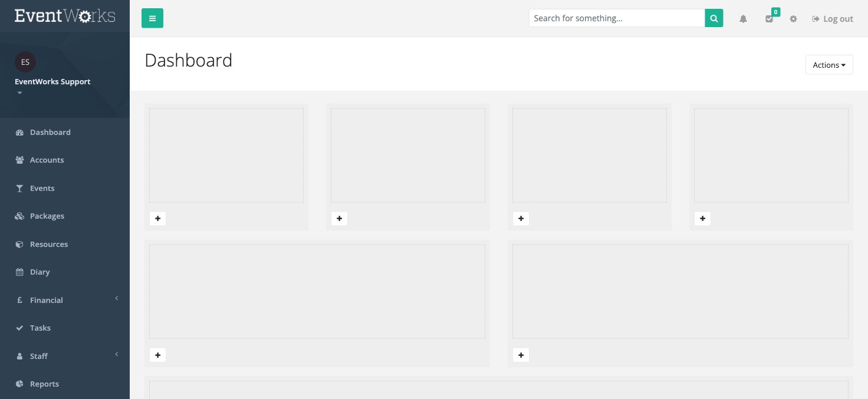Open the Actions dropdown
The height and width of the screenshot is (399, 868).
coord(829,65)
